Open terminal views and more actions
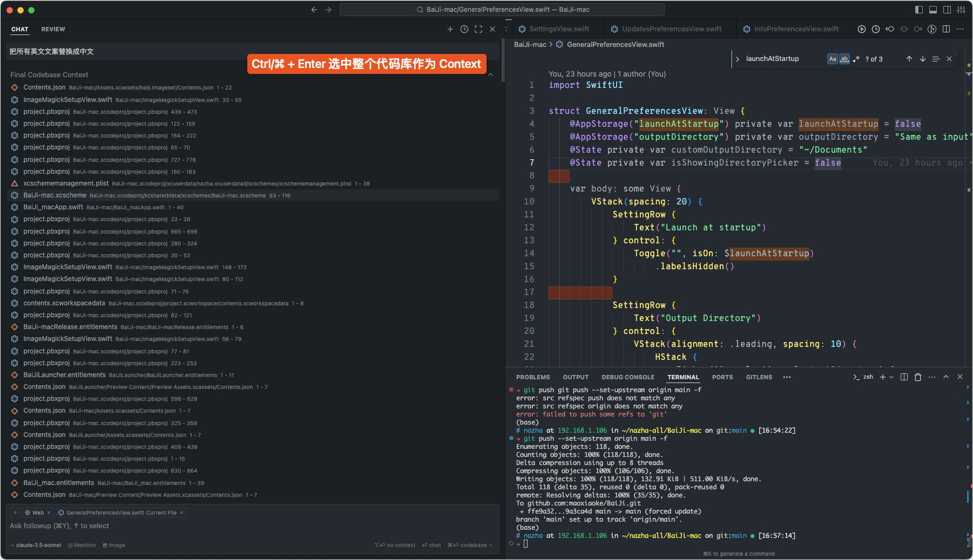Viewport: 973px width, 560px height. tap(932, 377)
